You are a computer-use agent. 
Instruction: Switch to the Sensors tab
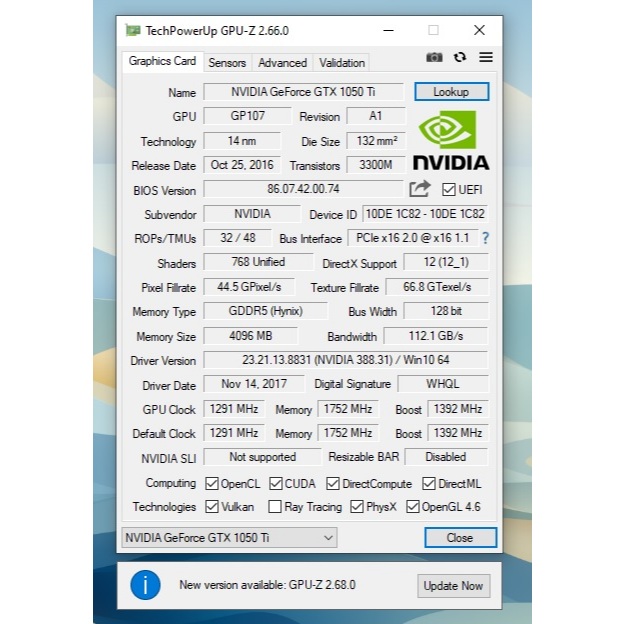click(x=227, y=63)
